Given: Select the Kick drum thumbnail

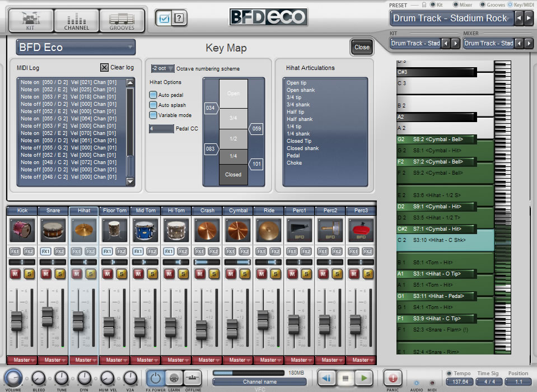Looking at the screenshot, I should click(22, 230).
